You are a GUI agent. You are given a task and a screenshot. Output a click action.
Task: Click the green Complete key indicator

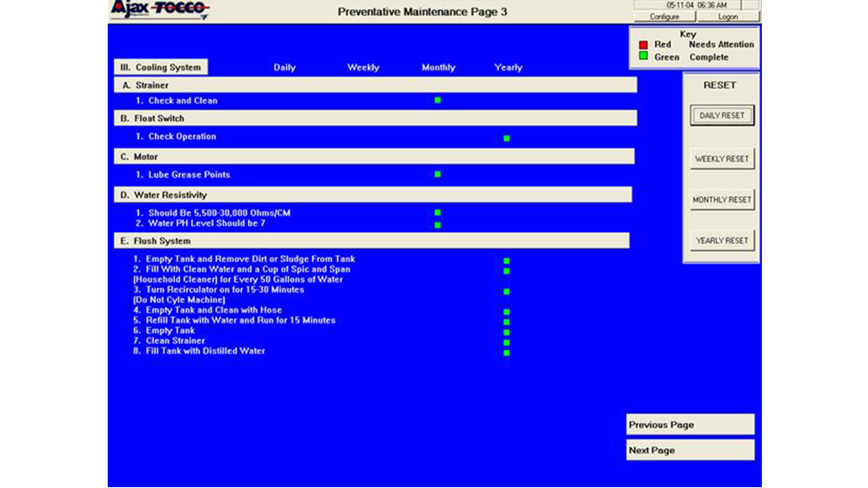643,56
